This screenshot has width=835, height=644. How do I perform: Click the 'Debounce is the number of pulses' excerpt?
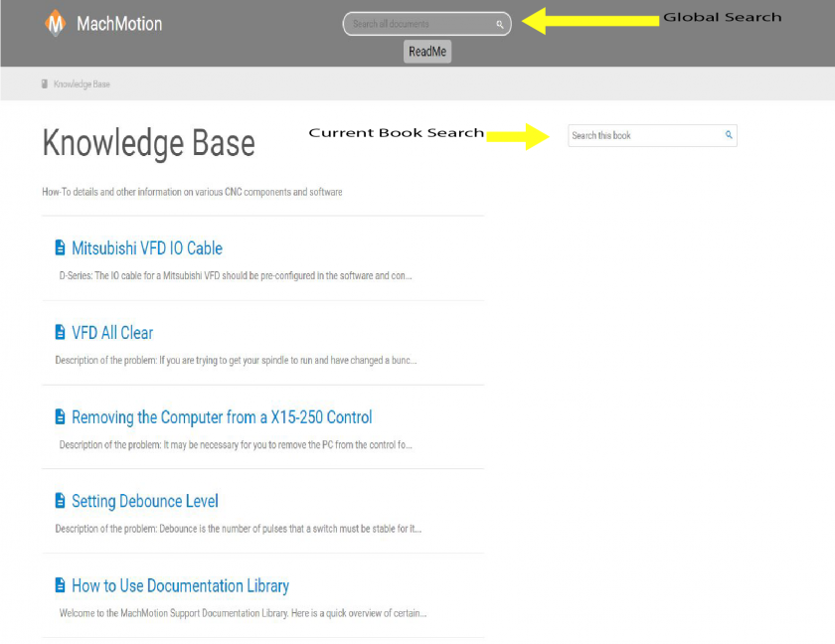pos(238,529)
